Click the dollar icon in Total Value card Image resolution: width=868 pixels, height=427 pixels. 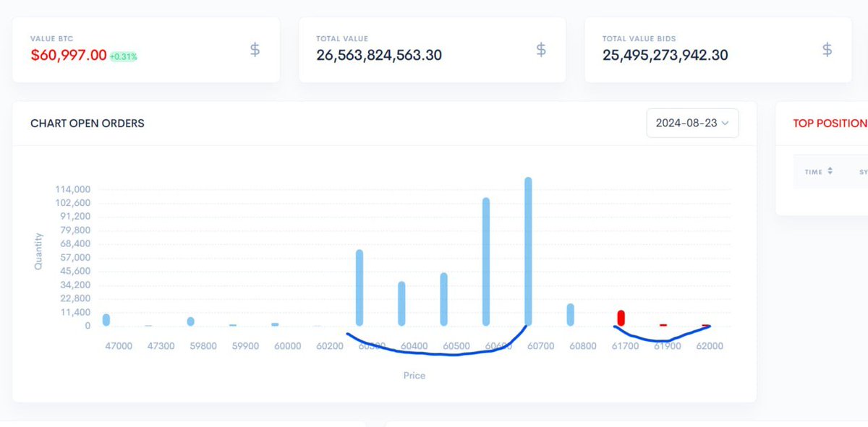coord(541,49)
